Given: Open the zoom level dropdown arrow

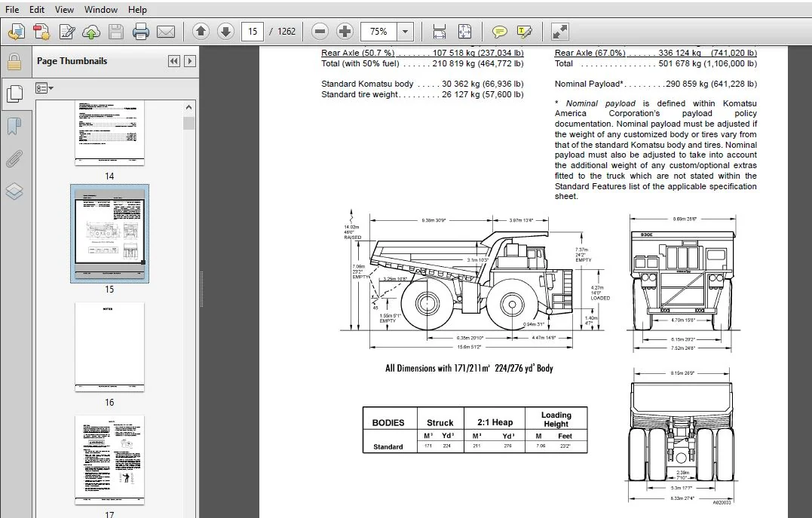Looking at the screenshot, I should 405,32.
